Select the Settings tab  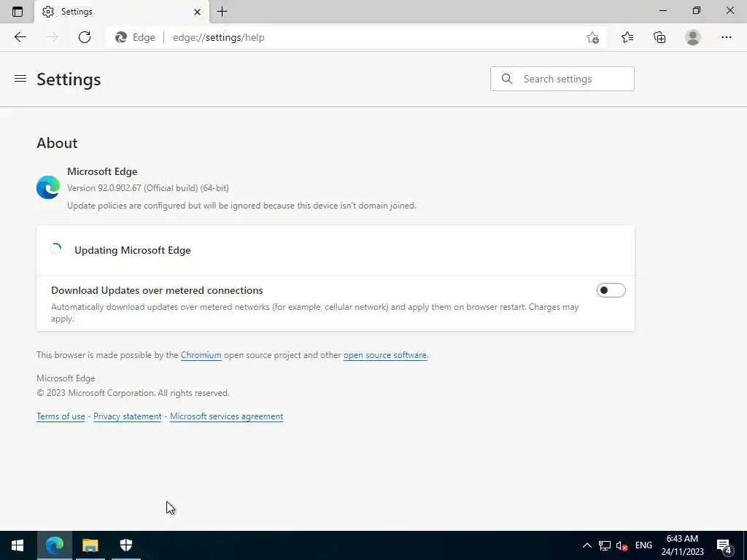[x=122, y=12]
